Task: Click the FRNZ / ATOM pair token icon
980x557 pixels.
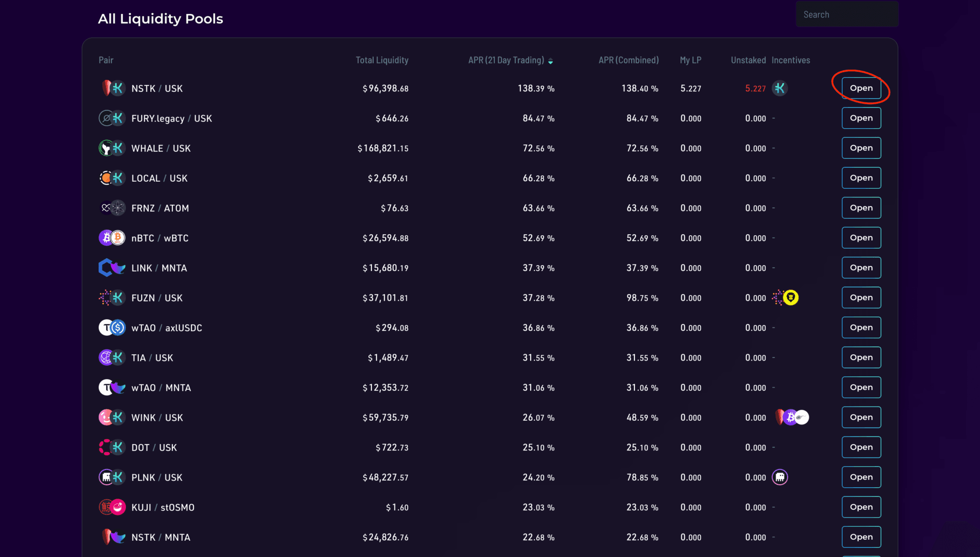Action: (x=112, y=208)
